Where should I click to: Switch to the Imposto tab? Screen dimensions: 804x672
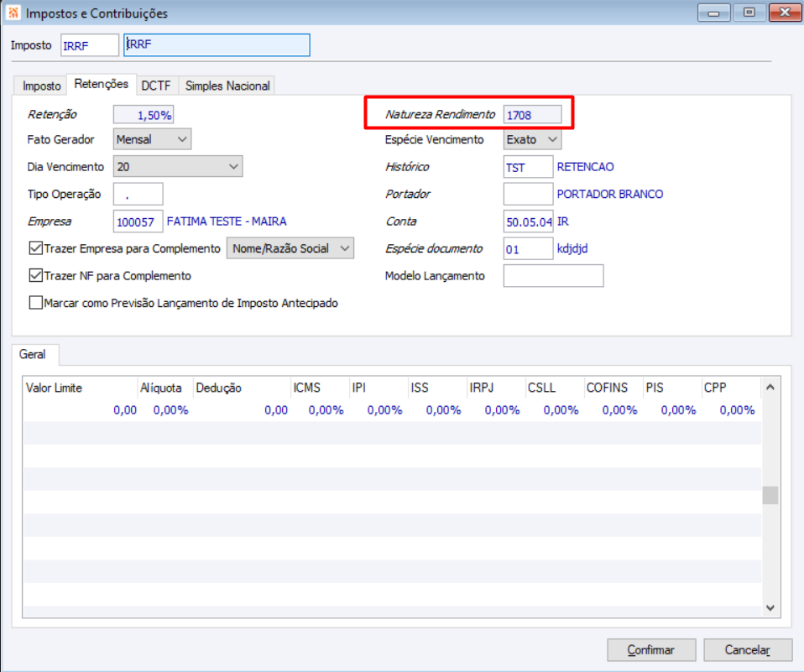[41, 86]
